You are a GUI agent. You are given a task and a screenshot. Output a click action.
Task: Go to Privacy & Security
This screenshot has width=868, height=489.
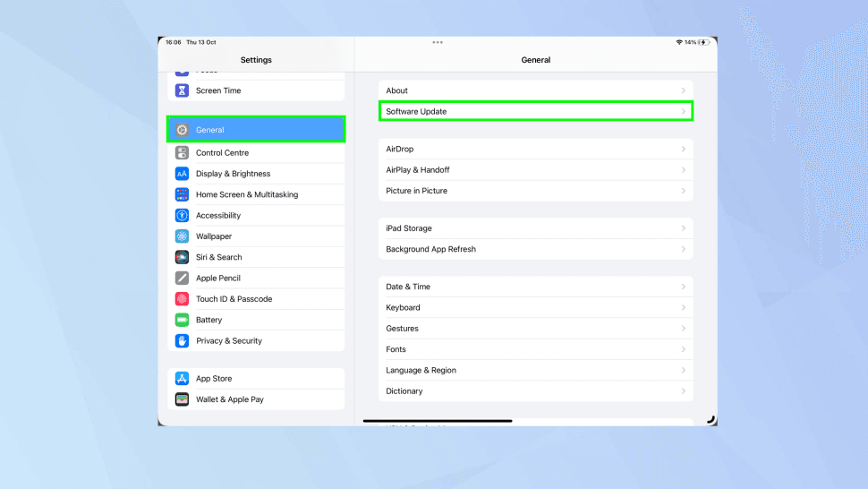256,340
